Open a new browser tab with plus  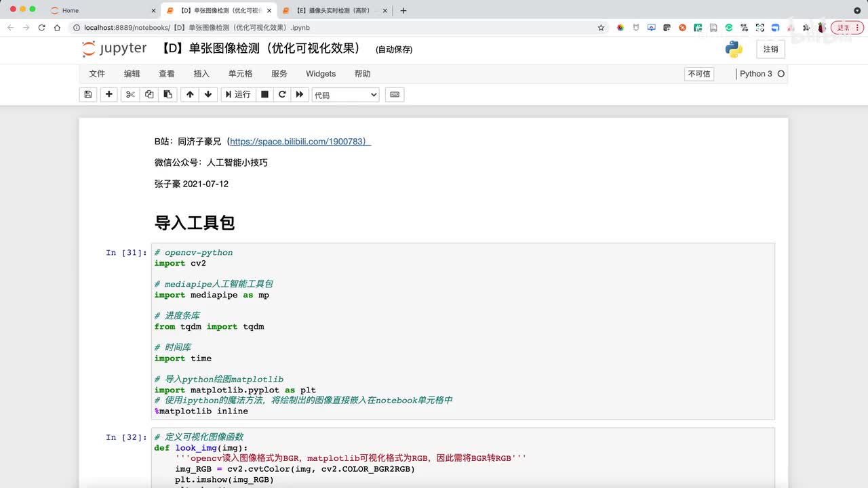point(403,10)
